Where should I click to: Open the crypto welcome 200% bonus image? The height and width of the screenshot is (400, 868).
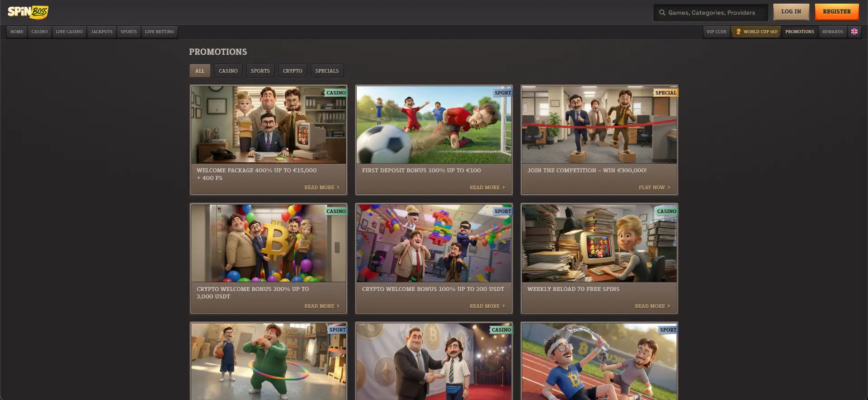point(269,243)
